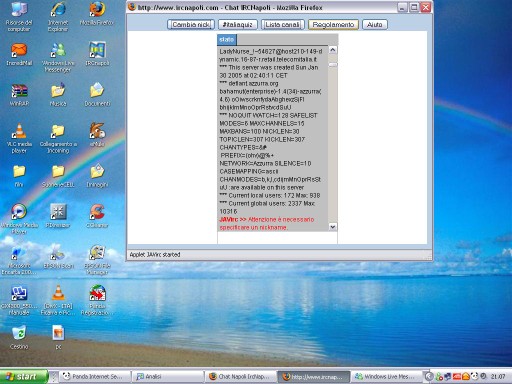
Task: Select the WinRAR desktop icon
Action: pyautogui.click(x=19, y=95)
